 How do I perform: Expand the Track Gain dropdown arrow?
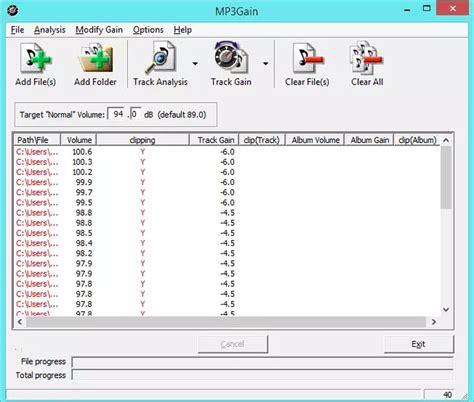click(x=266, y=63)
